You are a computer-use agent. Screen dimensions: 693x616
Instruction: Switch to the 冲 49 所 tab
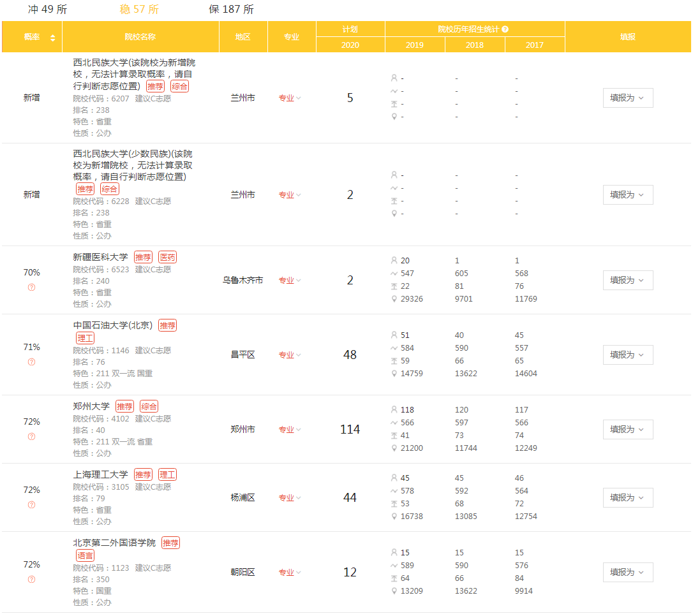47,10
